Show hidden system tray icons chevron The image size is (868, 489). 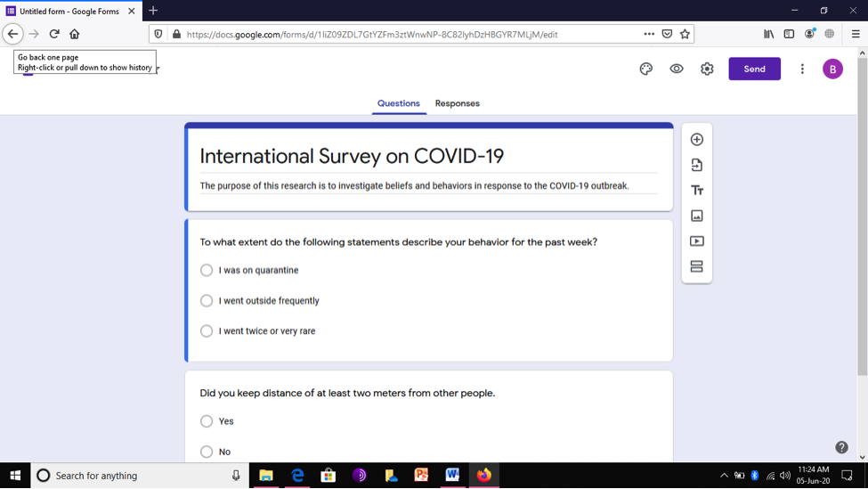click(724, 475)
